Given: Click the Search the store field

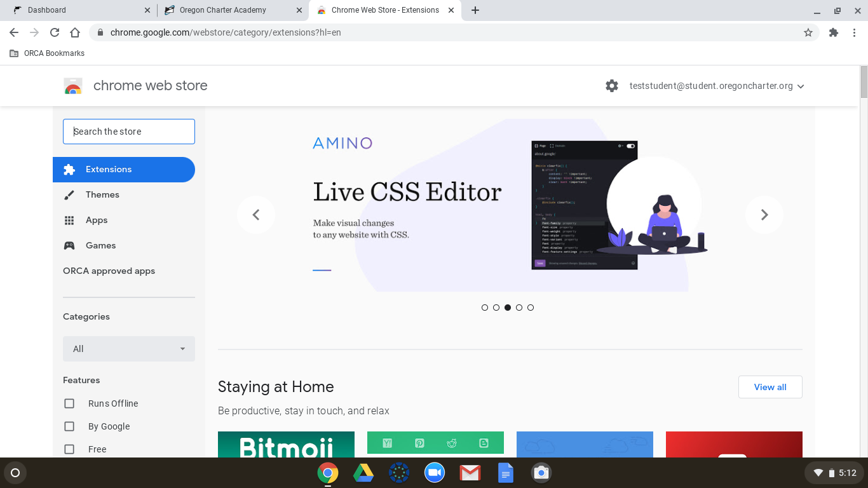Looking at the screenshot, I should pyautogui.click(x=129, y=132).
